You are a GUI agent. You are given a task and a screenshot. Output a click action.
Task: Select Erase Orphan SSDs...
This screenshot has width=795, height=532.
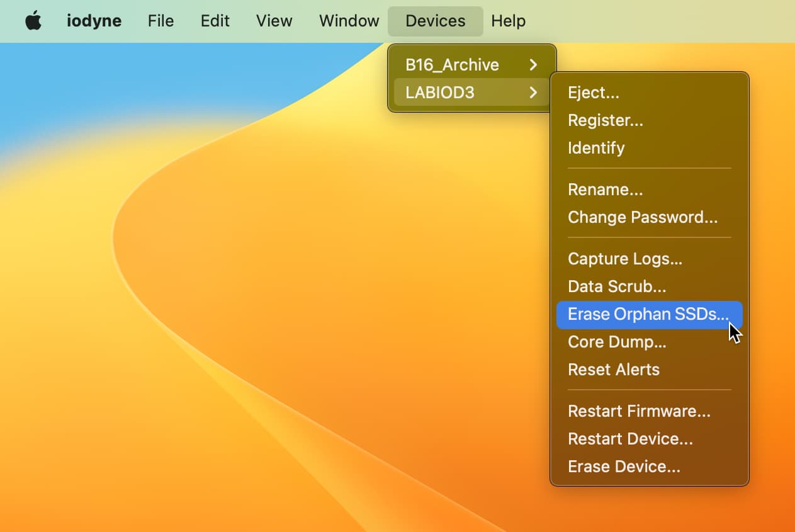(650, 314)
